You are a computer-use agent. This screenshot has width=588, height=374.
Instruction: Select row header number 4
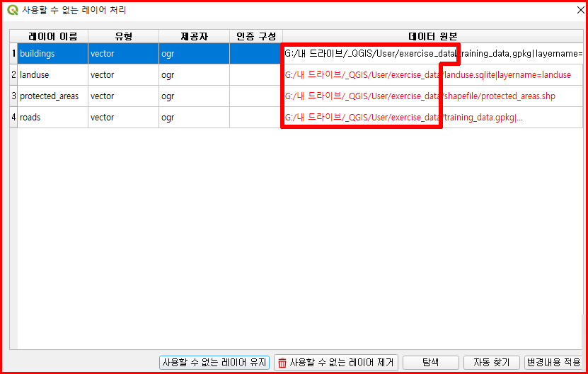point(13,117)
